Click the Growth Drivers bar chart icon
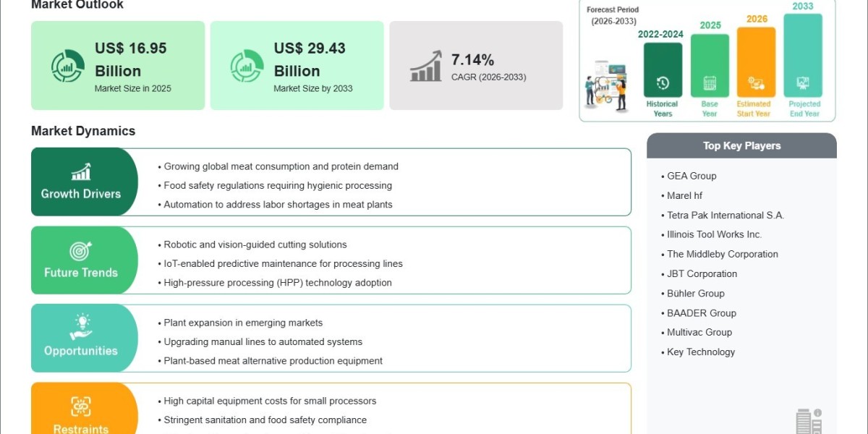Image resolution: width=868 pixels, height=434 pixels. pos(81,171)
